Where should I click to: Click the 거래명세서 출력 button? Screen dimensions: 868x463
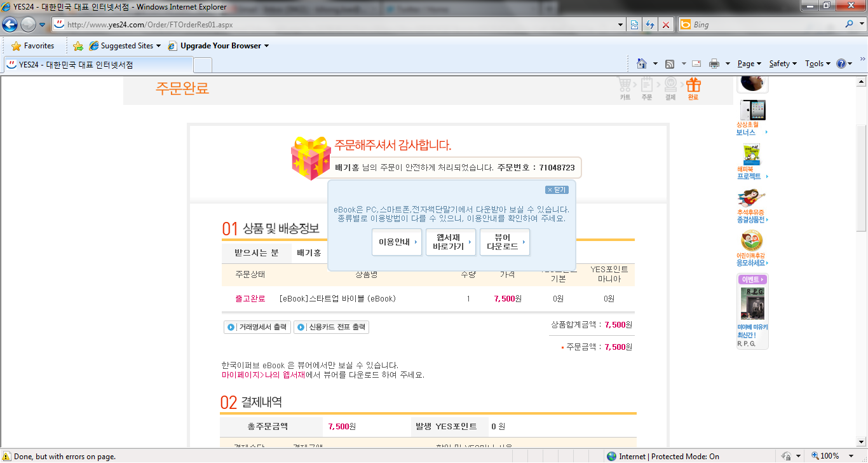[257, 328]
